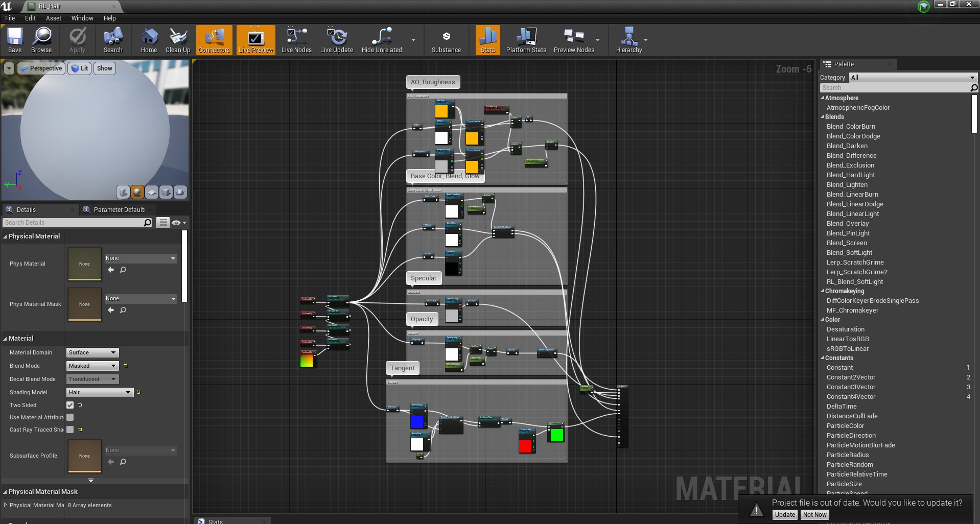Click the Palette search field

pos(895,88)
